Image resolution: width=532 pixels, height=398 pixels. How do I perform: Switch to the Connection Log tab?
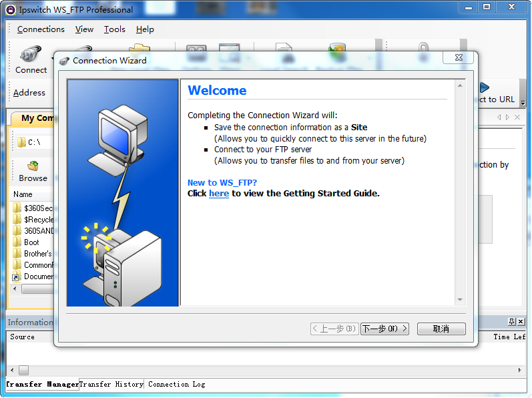tap(176, 385)
